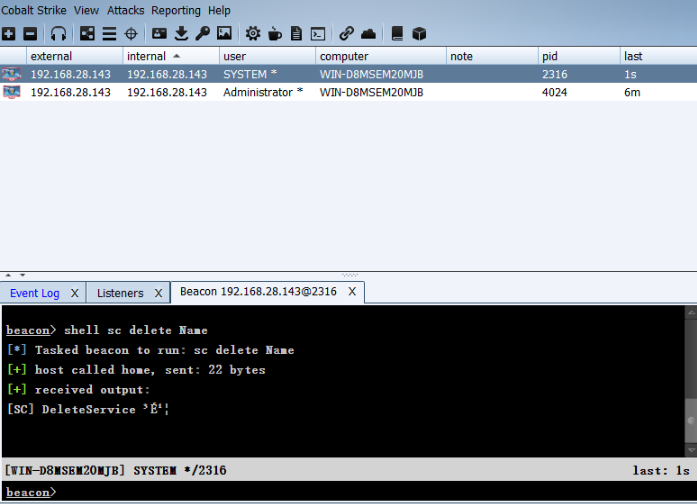Click the beacon console vertical scrollbar
This screenshot has height=504, width=697.
click(x=689, y=380)
